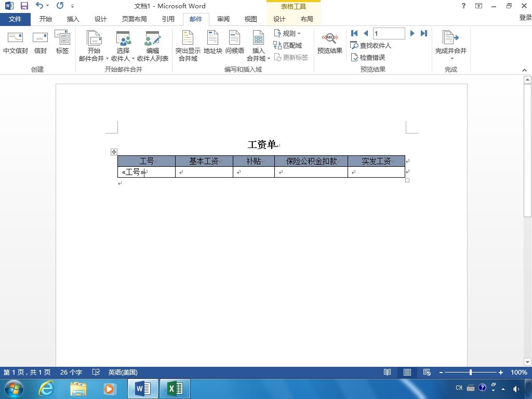Open the Word application menu icon
The image size is (532, 399).
(9, 5)
